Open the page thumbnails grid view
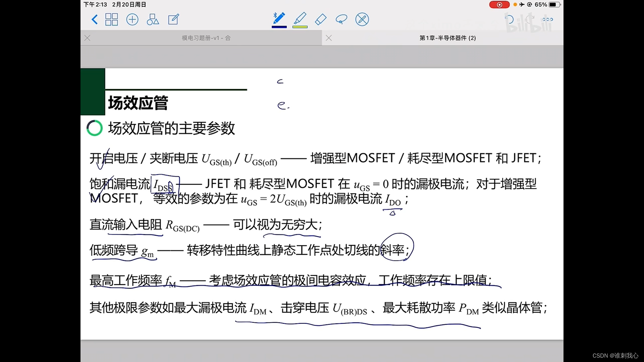Image resolution: width=644 pixels, height=362 pixels. pyautogui.click(x=111, y=19)
